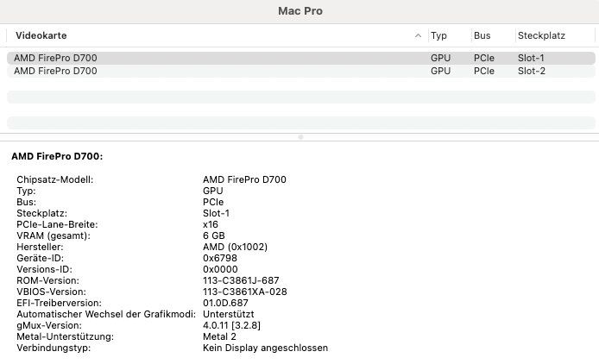599x364 pixels.
Task: Toggle the sort arrow in Videokarte column
Action: 418,35
